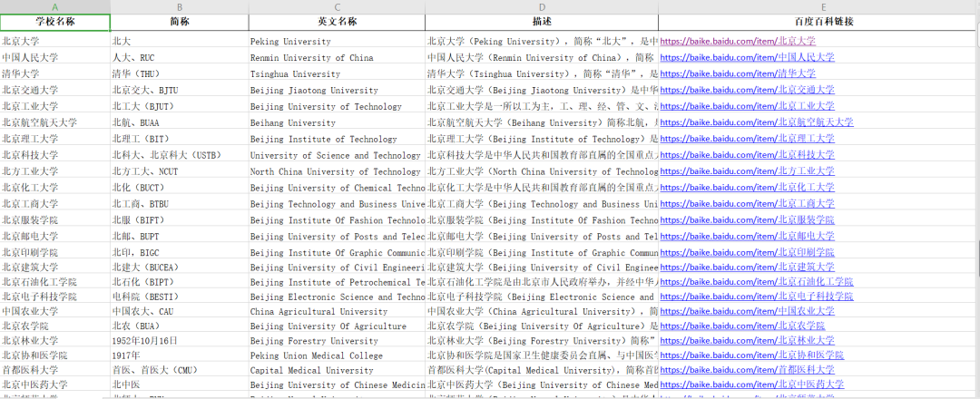Open the Baidu Baike link for 北京化工大学
This screenshot has height=399, width=980.
pos(747,188)
